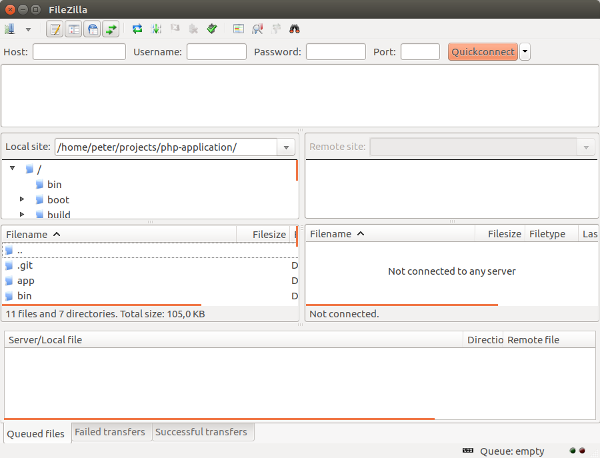
Task: Click 'Not connected to any server' text
Action: click(452, 271)
